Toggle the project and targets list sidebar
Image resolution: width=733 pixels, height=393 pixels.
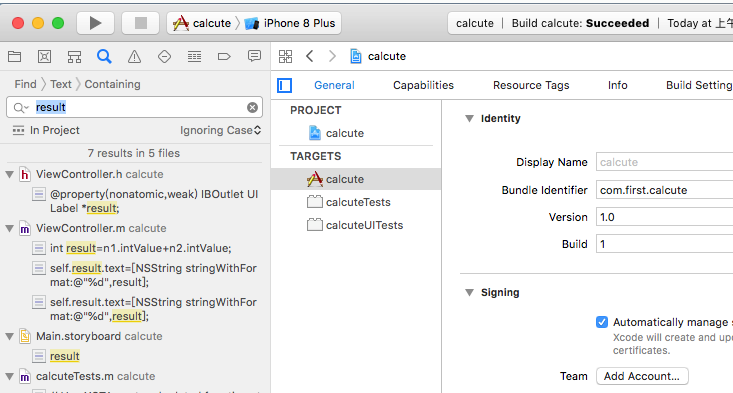(284, 86)
